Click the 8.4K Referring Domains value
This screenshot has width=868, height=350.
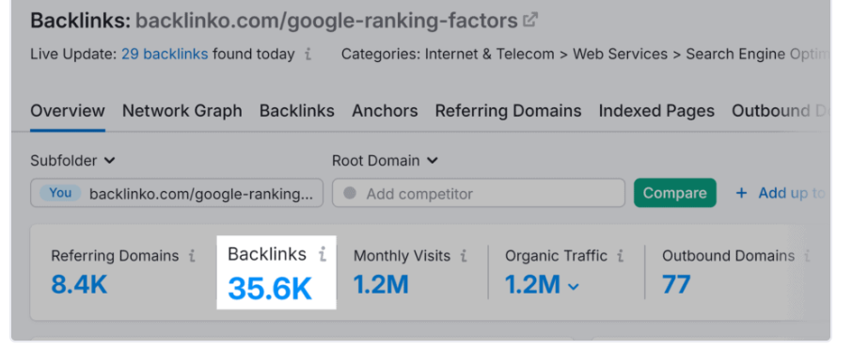[x=79, y=285]
